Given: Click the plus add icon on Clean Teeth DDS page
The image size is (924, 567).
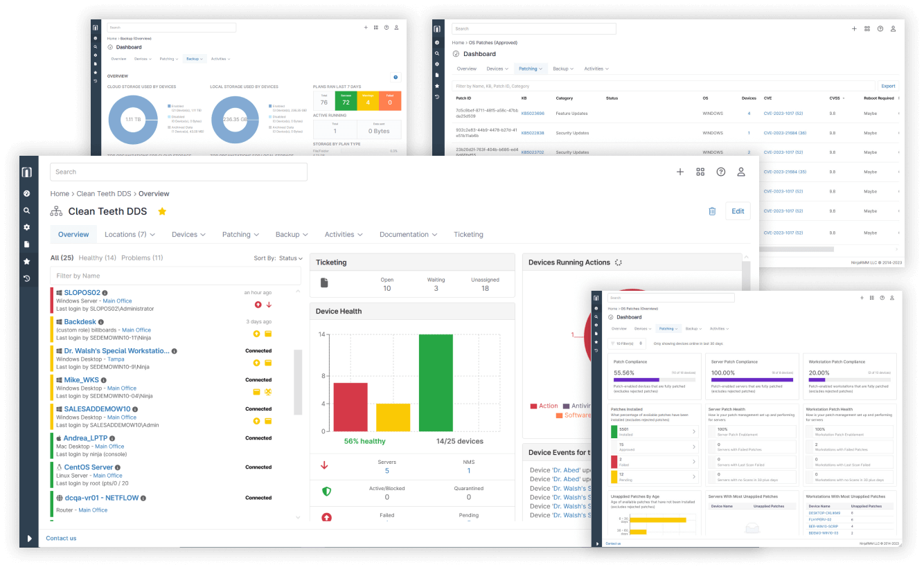Looking at the screenshot, I should 679,172.
